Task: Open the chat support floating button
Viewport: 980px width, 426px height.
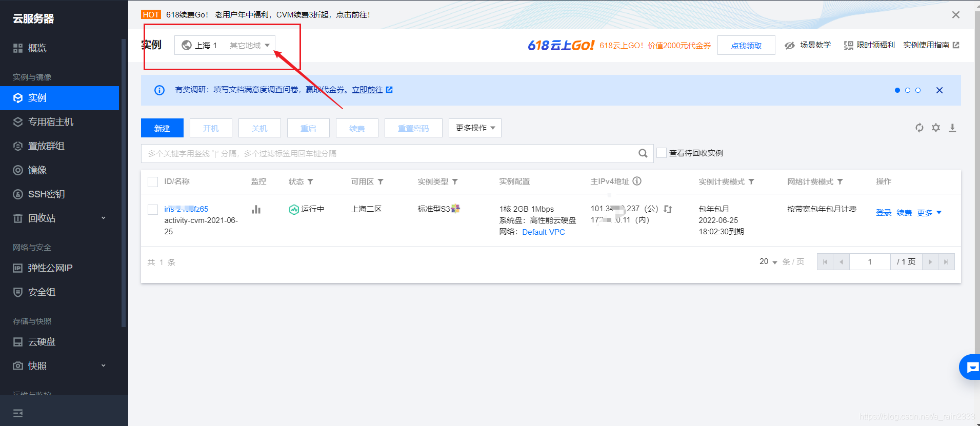Action: 971,367
